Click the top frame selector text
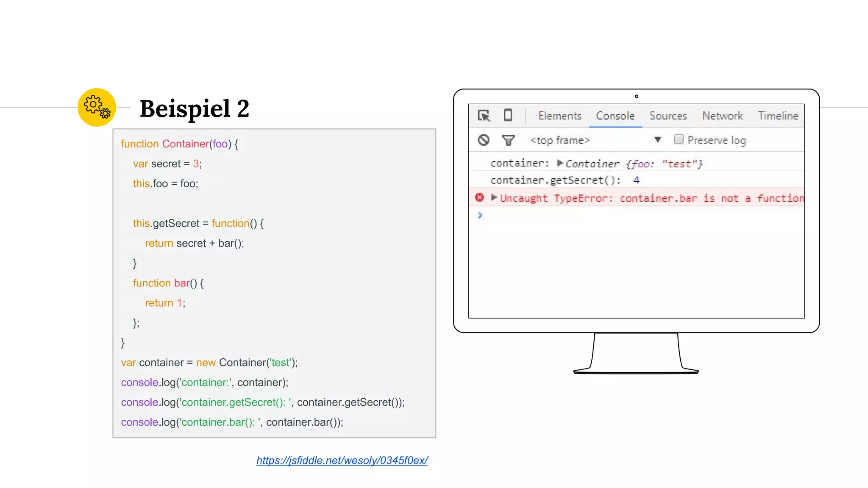868x488 pixels. coord(560,140)
